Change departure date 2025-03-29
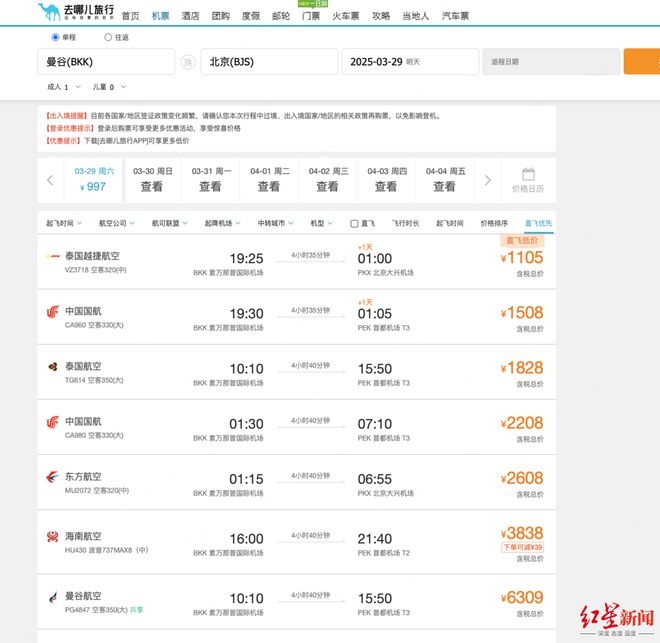 point(410,62)
